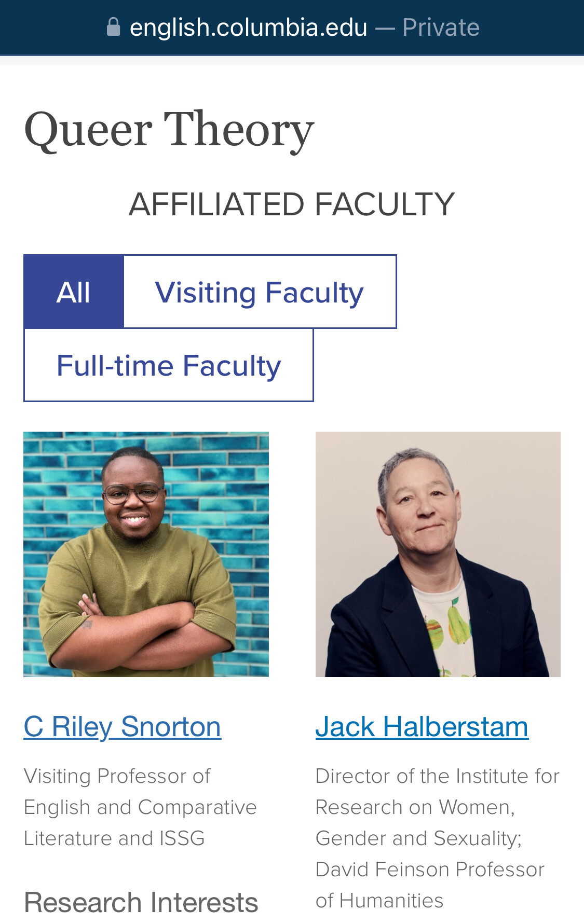Tap 'of Humanities' text line
The height and width of the screenshot is (924, 584).
point(379,901)
